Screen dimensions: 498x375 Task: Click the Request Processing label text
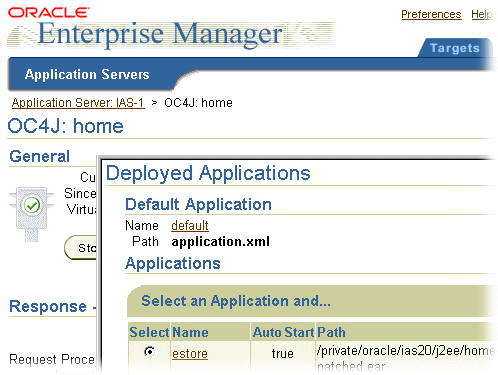[x=52, y=359]
